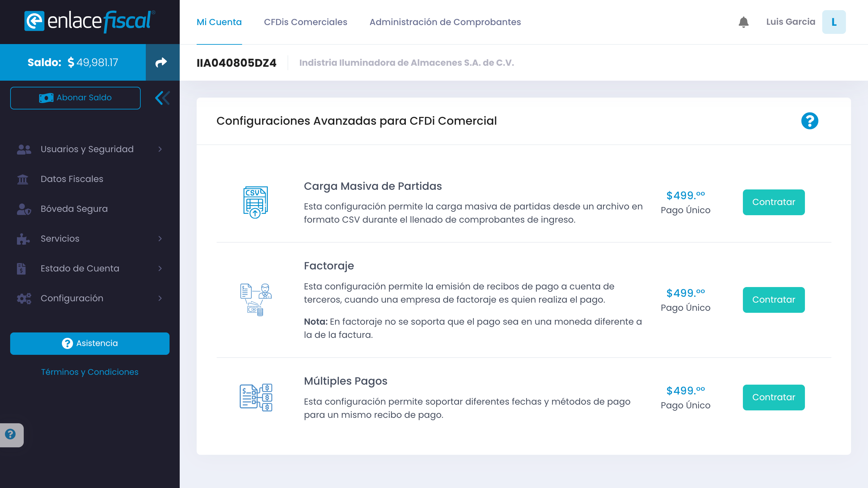
Task: Contratar Carga Masiva de Partidas
Action: [773, 202]
